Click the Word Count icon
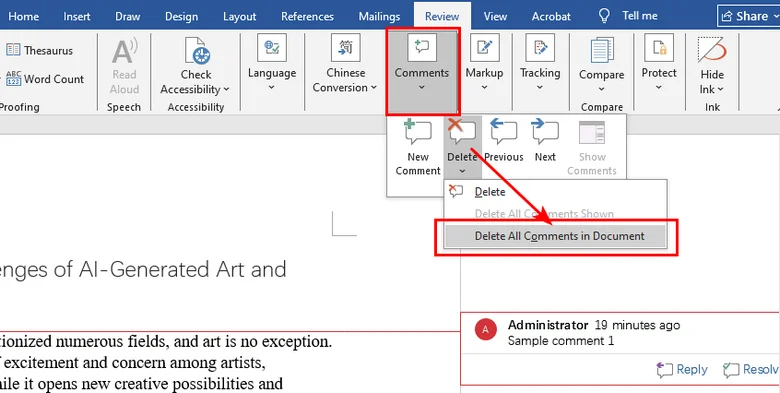Screen dimensions: 780x393 point(13,79)
